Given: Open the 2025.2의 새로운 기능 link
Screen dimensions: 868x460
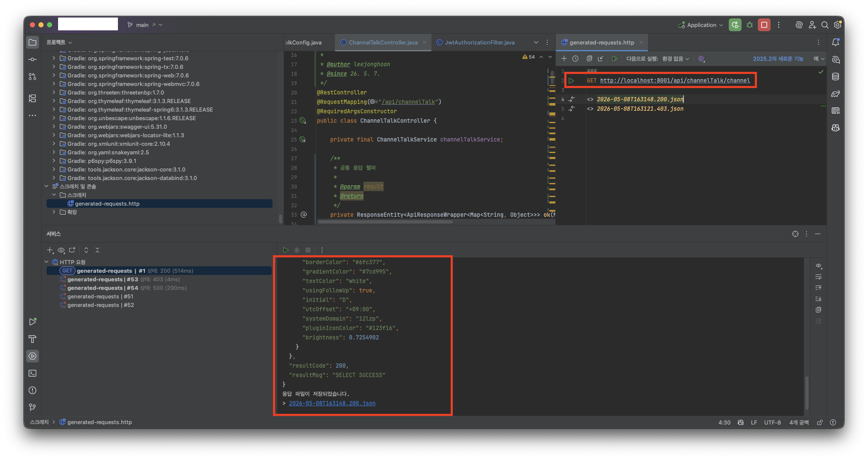Looking at the screenshot, I should [x=778, y=59].
